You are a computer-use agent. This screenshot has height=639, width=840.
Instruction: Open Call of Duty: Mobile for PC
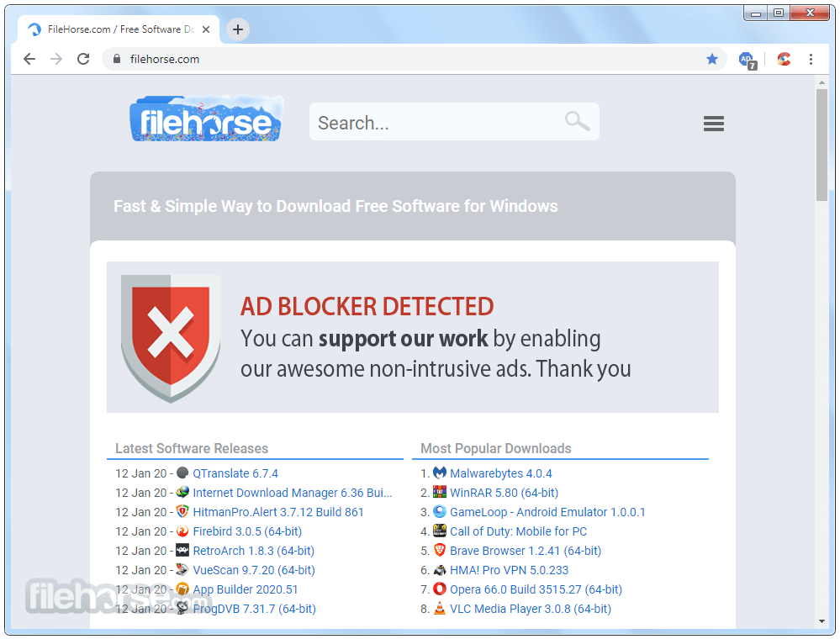pyautogui.click(x=519, y=531)
